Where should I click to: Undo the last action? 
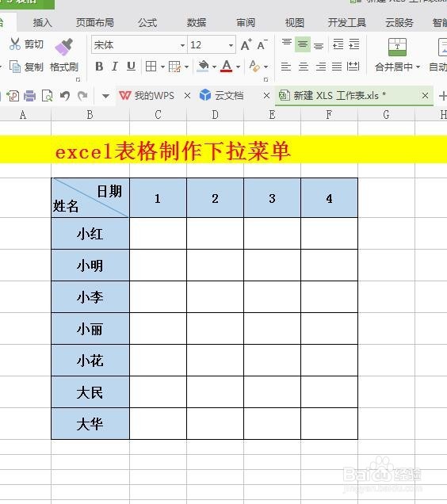click(x=65, y=96)
